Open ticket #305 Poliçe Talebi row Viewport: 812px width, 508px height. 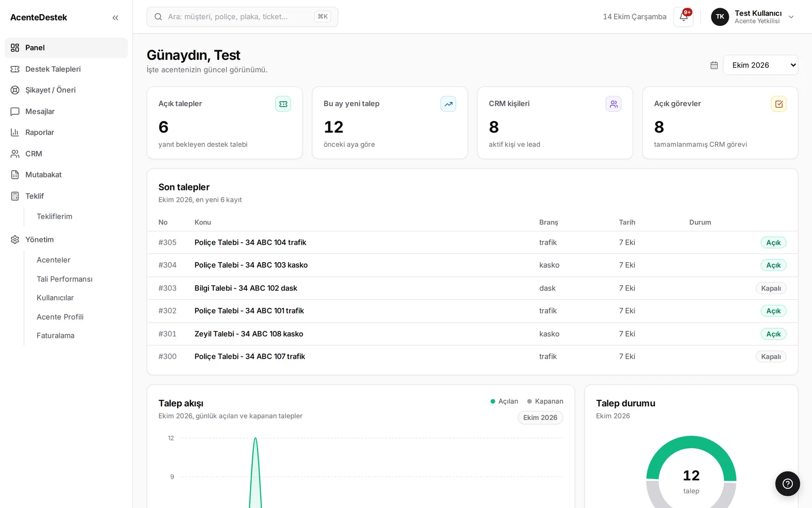(472, 242)
